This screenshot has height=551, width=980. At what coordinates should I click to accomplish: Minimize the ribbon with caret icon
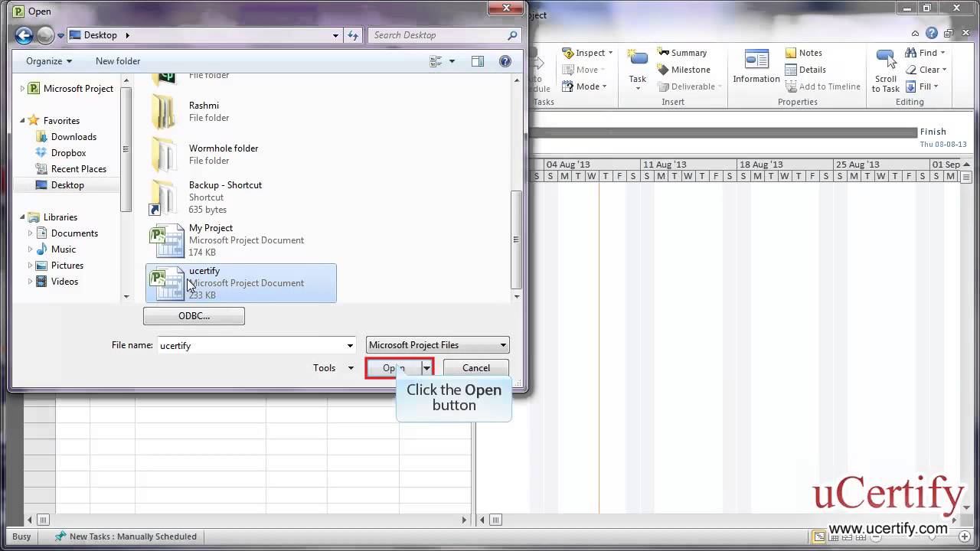point(916,33)
